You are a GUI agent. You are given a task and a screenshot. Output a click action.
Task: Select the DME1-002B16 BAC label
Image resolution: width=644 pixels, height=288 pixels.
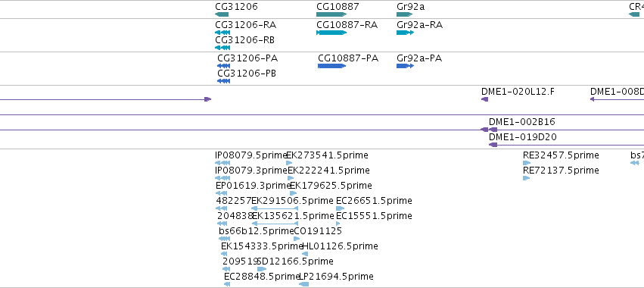click(522, 122)
